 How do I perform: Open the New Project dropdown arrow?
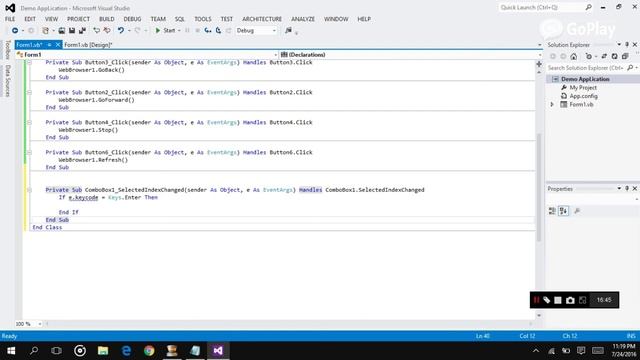click(x=53, y=31)
